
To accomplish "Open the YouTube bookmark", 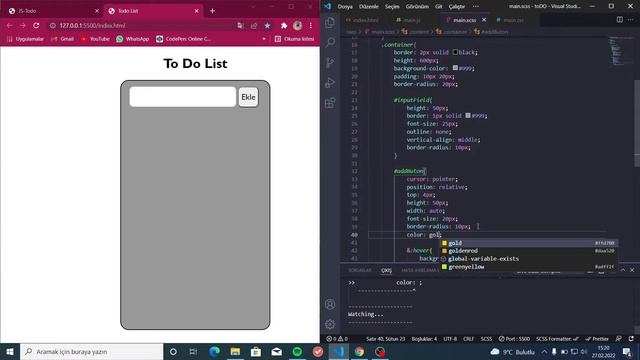I will coord(95,39).
